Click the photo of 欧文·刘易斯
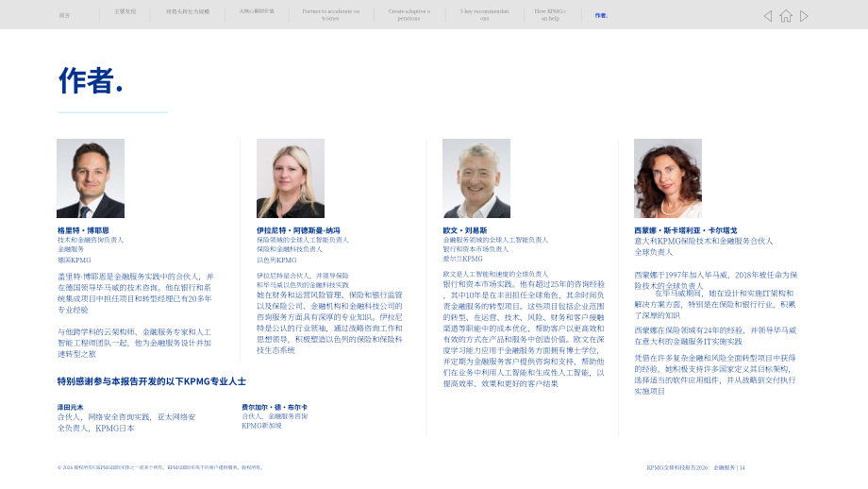The image size is (868, 489). 476,178
